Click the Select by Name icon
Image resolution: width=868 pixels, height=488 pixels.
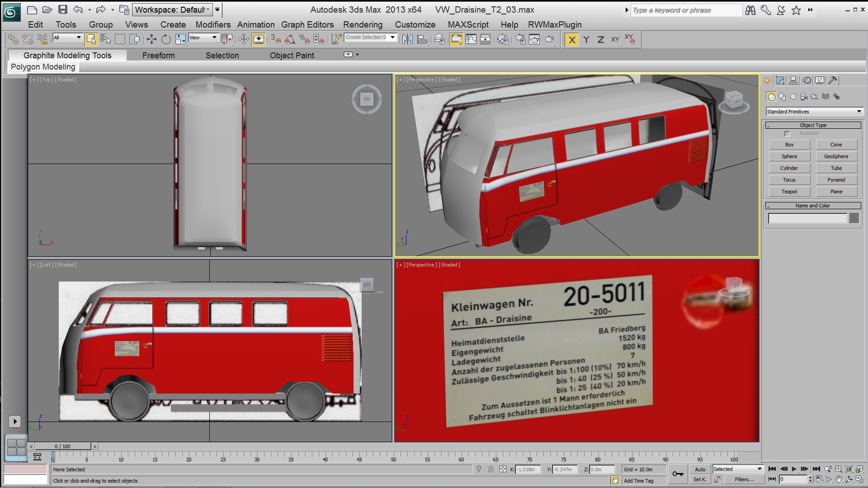click(105, 39)
